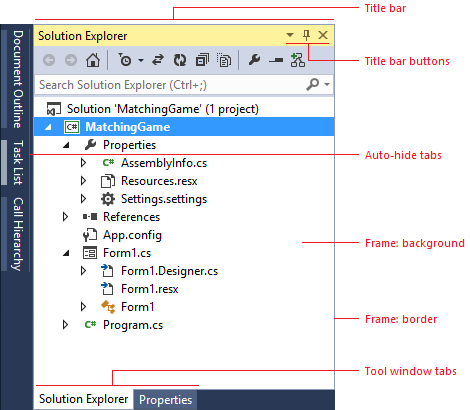
Task: Select Form1.cs file
Action: tap(127, 253)
